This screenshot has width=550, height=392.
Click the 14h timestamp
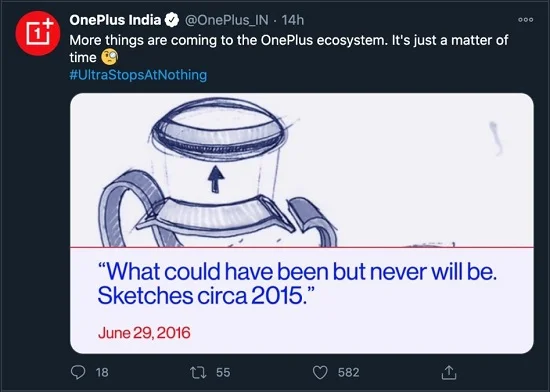coord(293,20)
